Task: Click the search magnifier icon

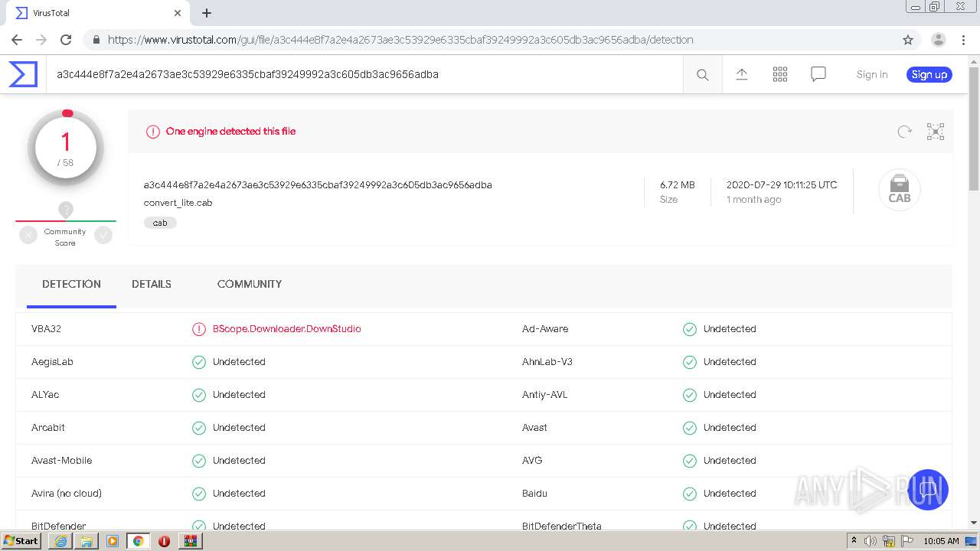Action: pyautogui.click(x=702, y=74)
